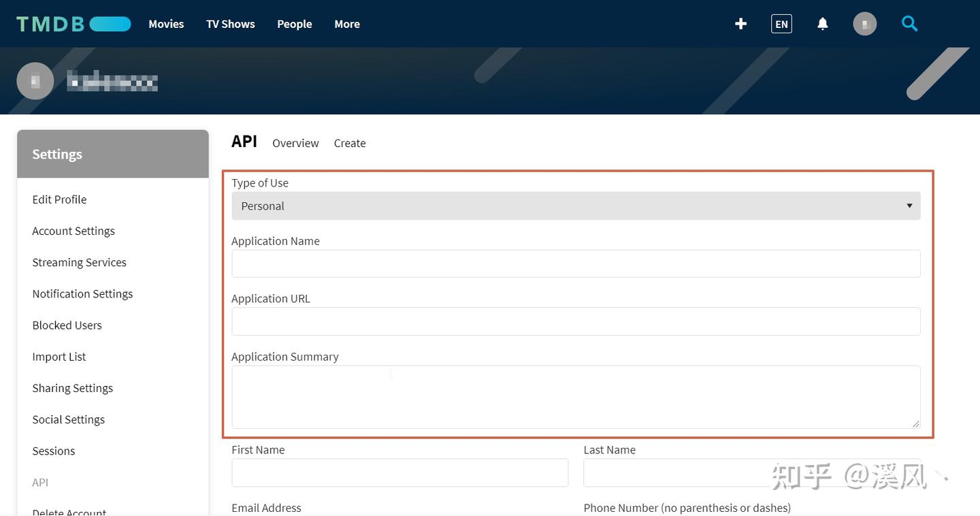The width and height of the screenshot is (980, 516).
Task: Open the People menu
Action: click(x=295, y=24)
